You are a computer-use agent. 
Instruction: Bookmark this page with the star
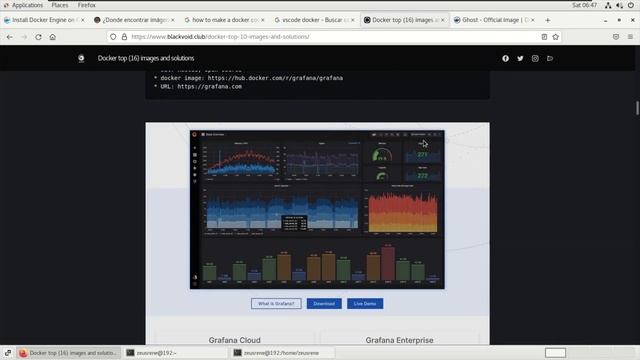556,37
